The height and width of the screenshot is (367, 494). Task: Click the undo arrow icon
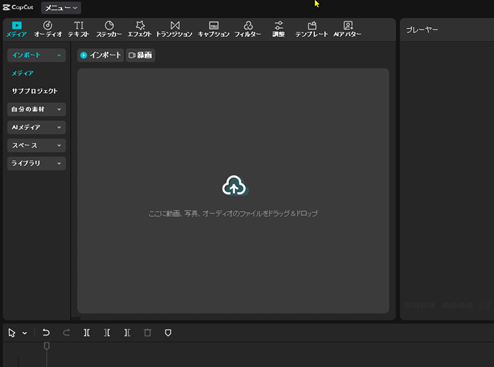click(x=46, y=333)
